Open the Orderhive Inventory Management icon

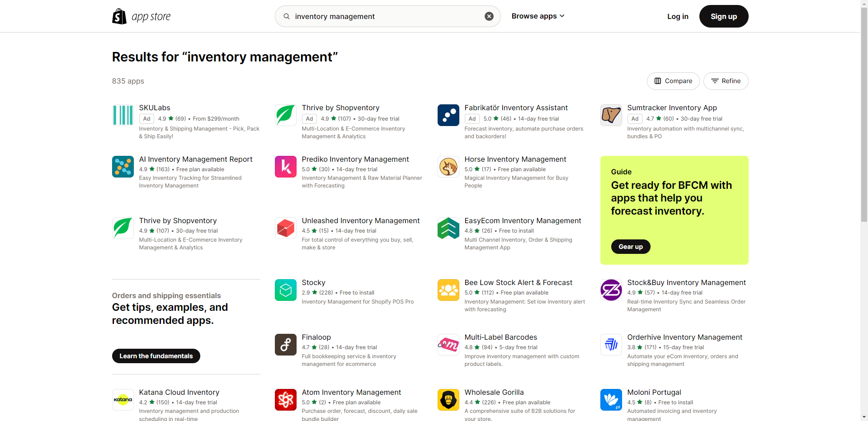point(611,345)
